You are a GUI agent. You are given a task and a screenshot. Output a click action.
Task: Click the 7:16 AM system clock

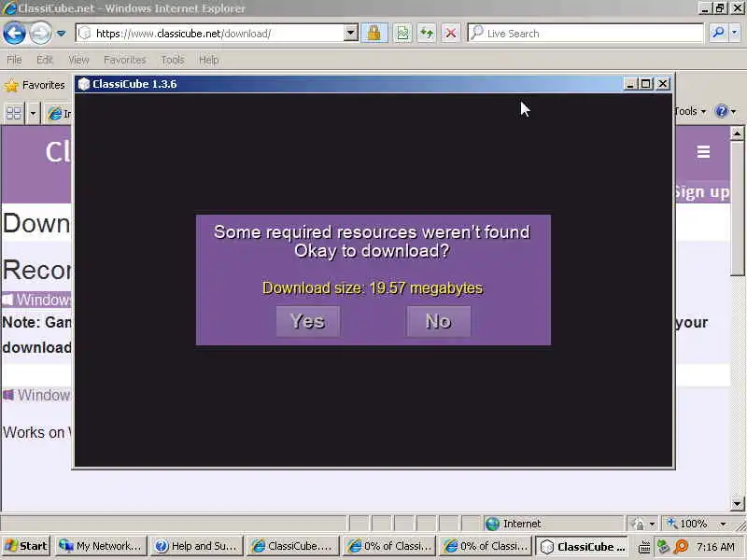715,547
